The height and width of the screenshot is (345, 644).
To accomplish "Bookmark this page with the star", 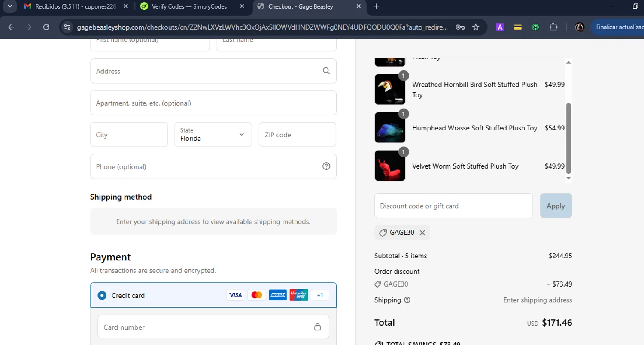I will (x=476, y=27).
